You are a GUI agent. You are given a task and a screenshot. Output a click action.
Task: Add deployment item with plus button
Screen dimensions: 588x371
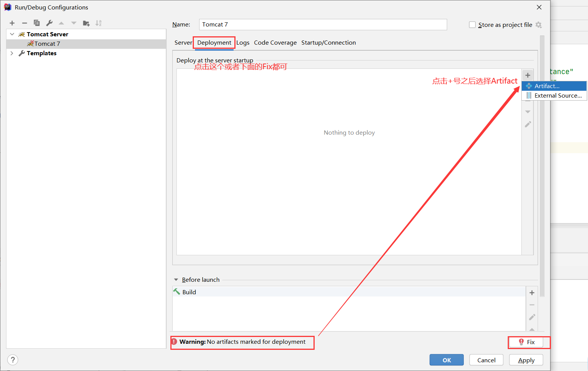pos(528,75)
